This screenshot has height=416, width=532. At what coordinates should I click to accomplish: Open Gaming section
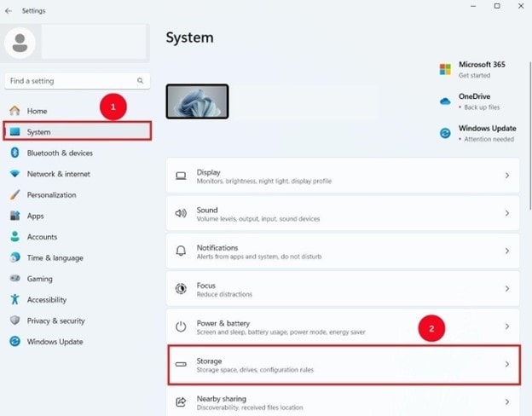(x=78, y=279)
